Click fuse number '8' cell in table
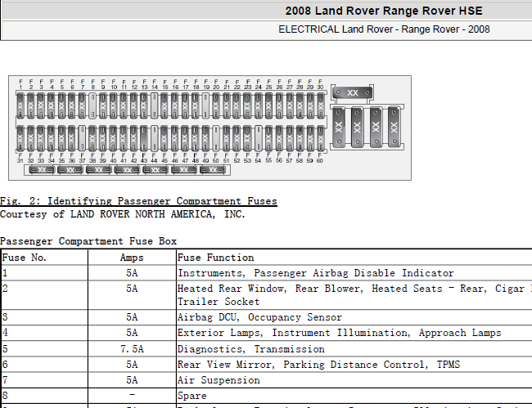532x408 pixels. pos(44,396)
